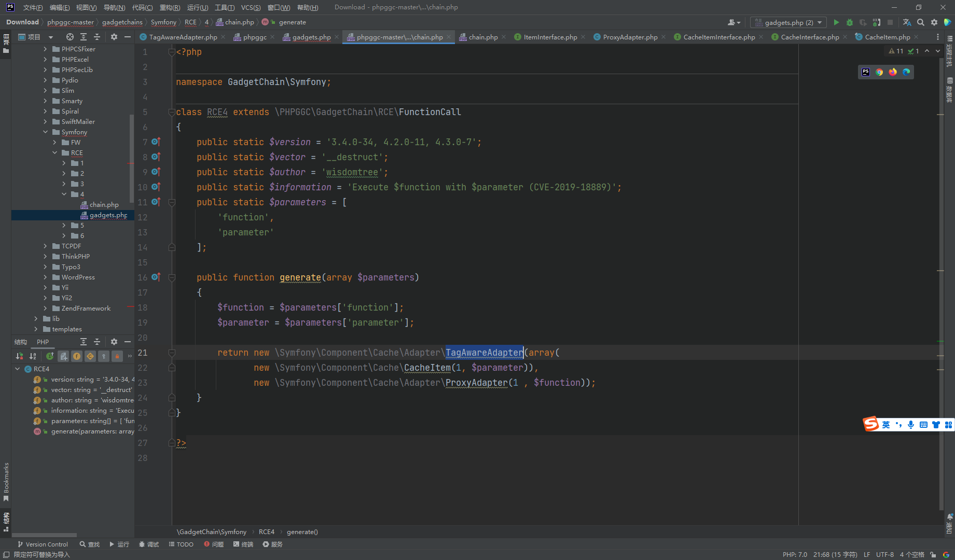Switch to TagAwareAdapter.php tab

(x=183, y=37)
